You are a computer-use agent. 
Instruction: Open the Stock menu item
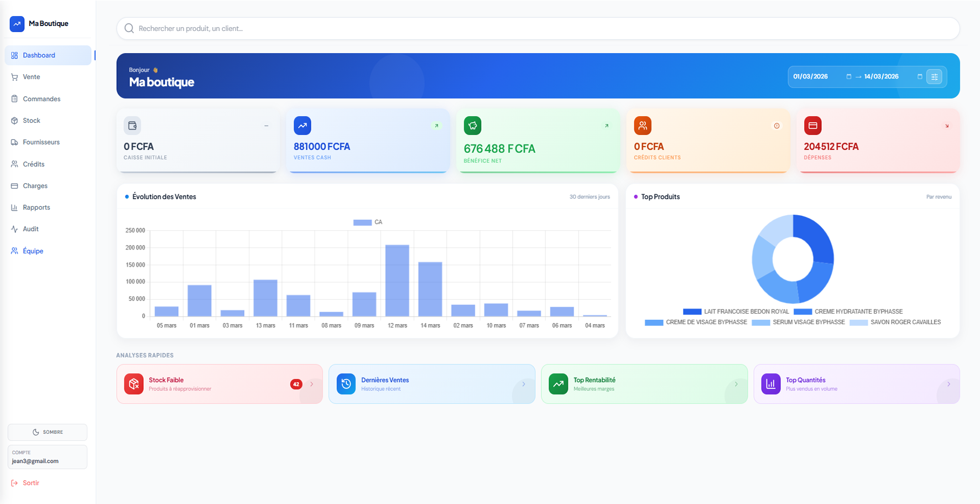(32, 121)
